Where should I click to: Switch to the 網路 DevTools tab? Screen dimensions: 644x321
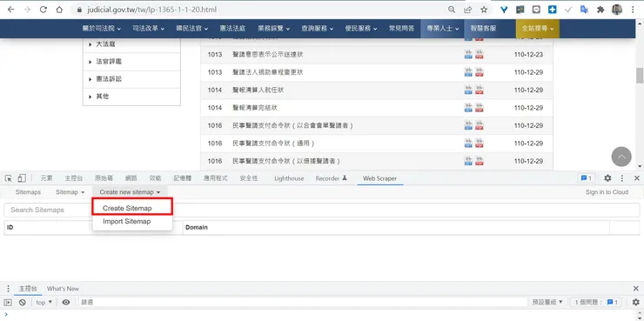131,178
